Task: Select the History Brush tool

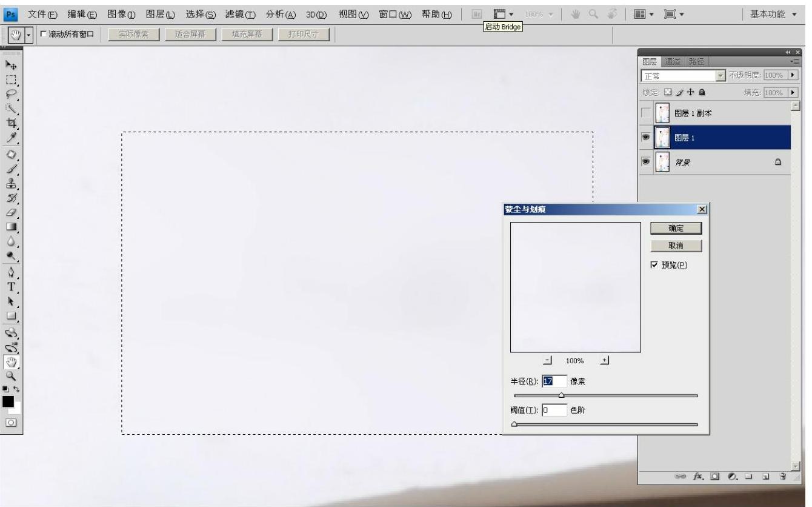Action: (x=11, y=198)
